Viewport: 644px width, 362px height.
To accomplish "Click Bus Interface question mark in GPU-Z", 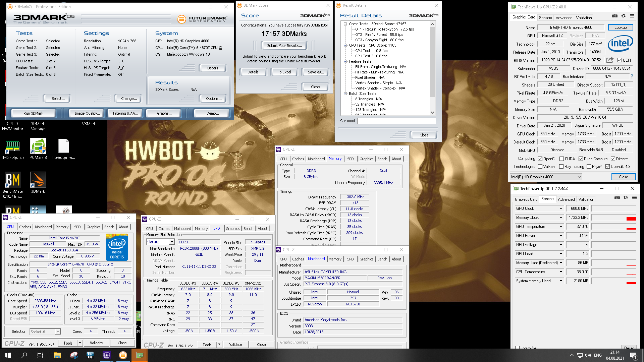I will pos(632,76).
